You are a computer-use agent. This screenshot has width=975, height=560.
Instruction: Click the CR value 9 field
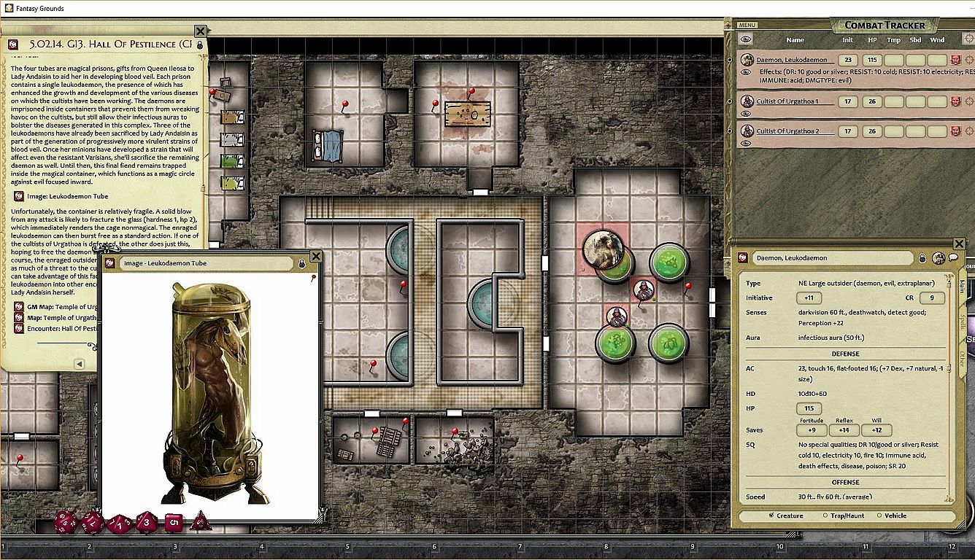tap(932, 297)
